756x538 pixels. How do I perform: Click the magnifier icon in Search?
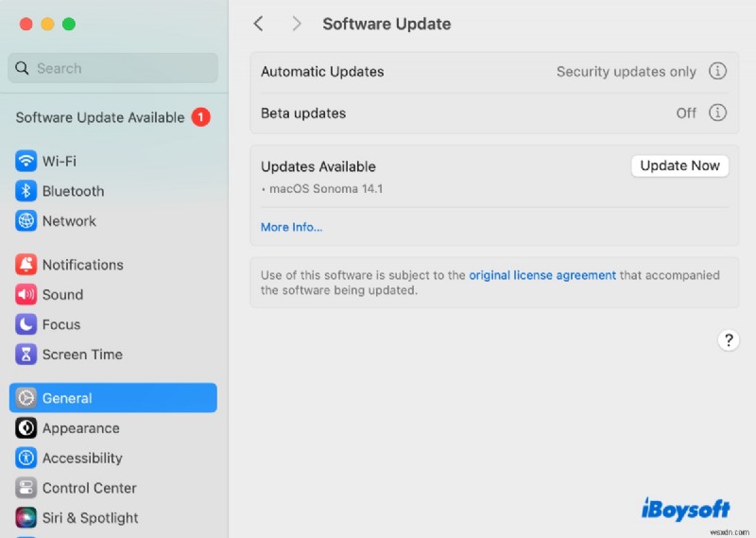pyautogui.click(x=22, y=68)
